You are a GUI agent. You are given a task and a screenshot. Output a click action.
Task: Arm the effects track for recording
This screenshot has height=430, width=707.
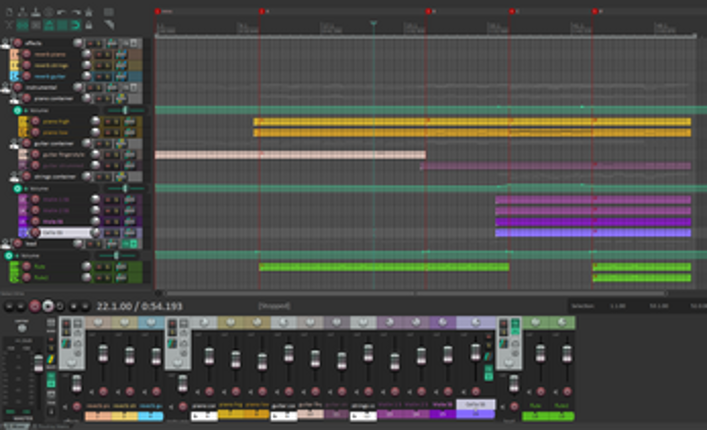tap(16, 43)
